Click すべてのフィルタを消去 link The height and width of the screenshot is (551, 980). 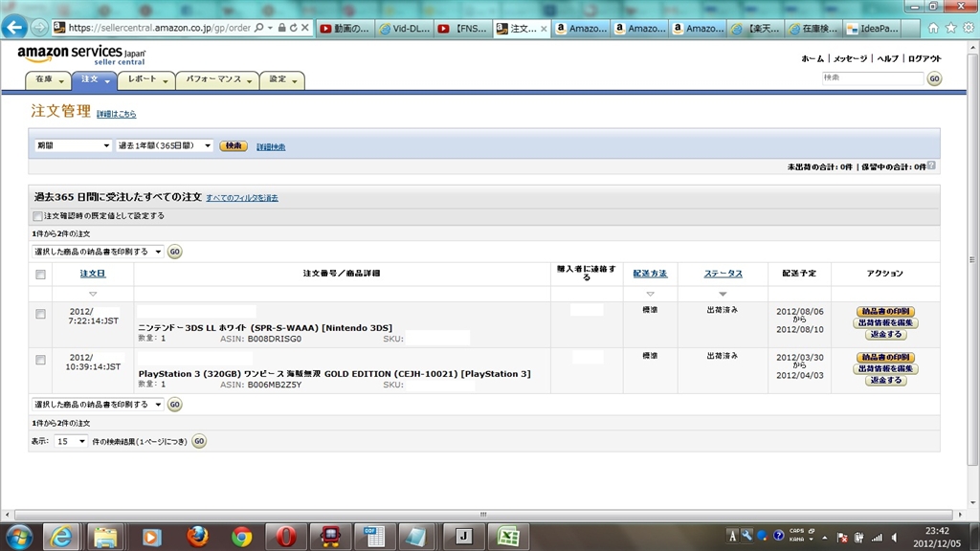pos(242,197)
